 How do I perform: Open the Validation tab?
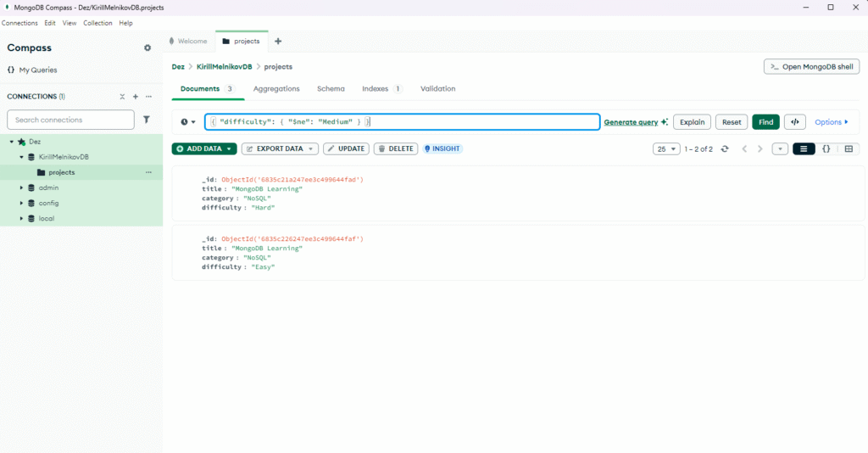click(x=438, y=88)
